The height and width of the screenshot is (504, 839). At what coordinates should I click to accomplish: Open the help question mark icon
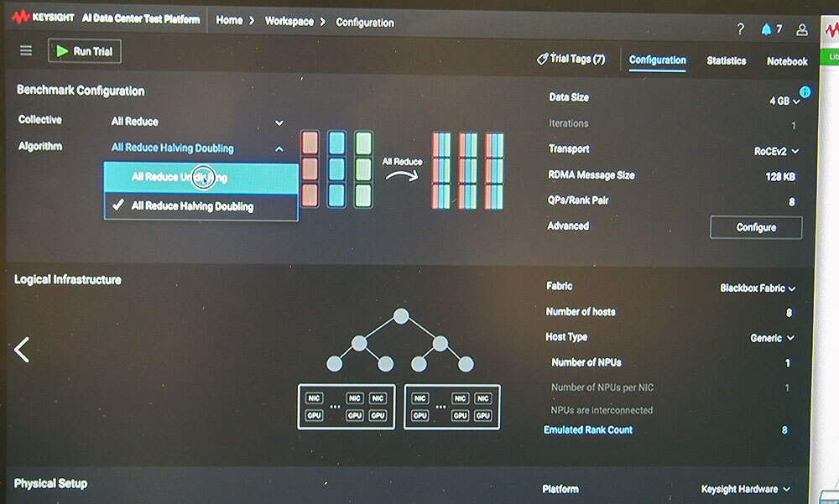741,29
